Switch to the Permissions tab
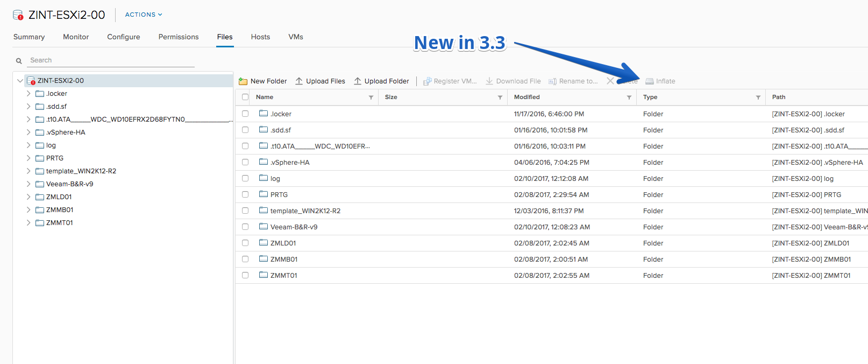 pyautogui.click(x=179, y=37)
